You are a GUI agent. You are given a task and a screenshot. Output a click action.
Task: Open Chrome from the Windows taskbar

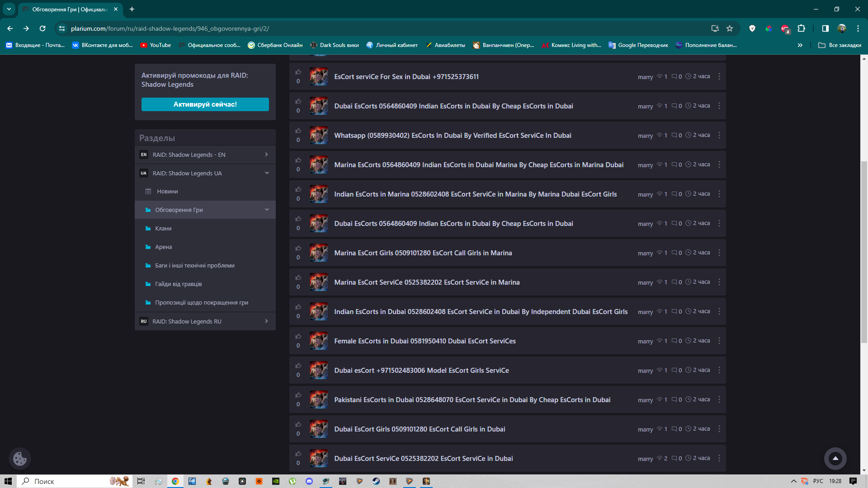(x=175, y=481)
